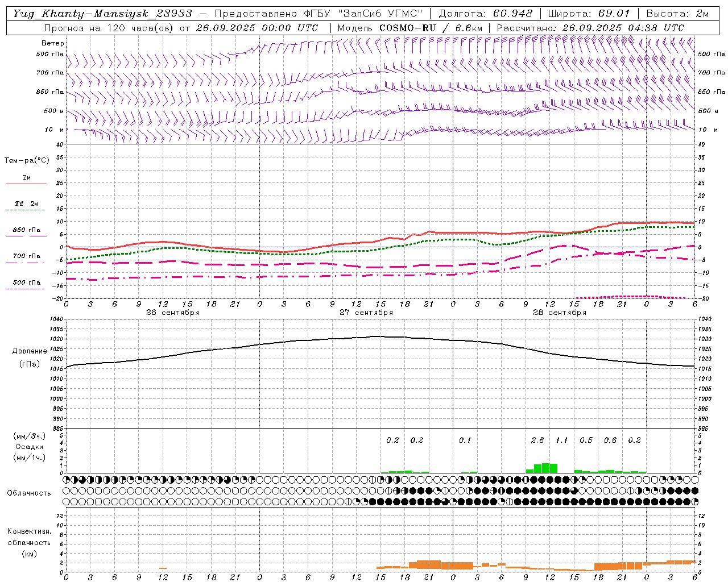The height and width of the screenshot is (582, 728).
Task: Click the 500 гПа temperature legend entry below 700 гПа
Action: click(x=26, y=282)
